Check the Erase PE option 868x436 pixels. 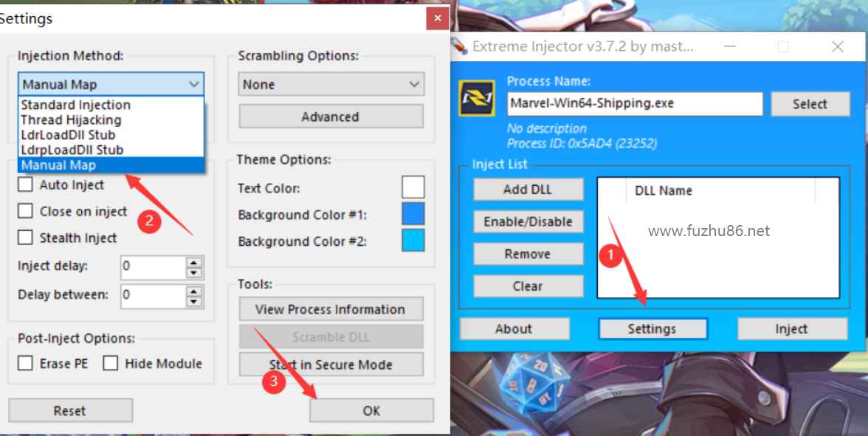[25, 363]
